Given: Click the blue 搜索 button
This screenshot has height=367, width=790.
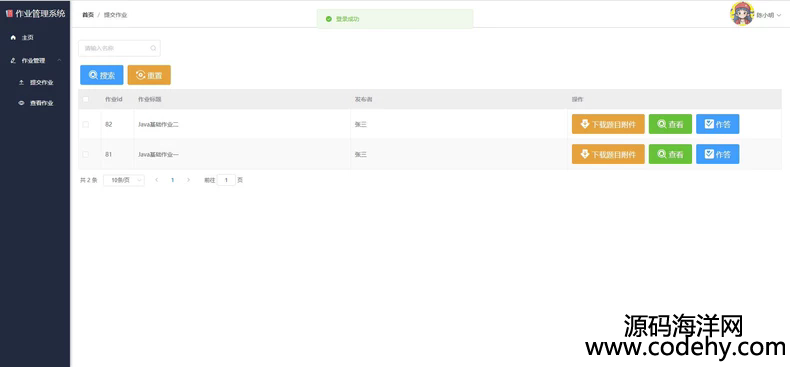Looking at the screenshot, I should [x=102, y=75].
